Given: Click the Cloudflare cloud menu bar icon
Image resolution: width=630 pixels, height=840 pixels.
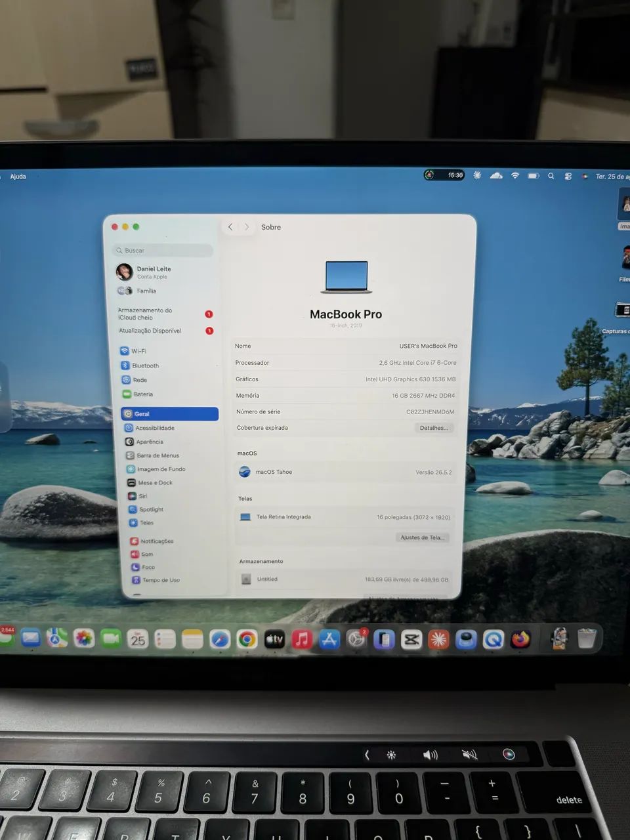Looking at the screenshot, I should point(497,176).
